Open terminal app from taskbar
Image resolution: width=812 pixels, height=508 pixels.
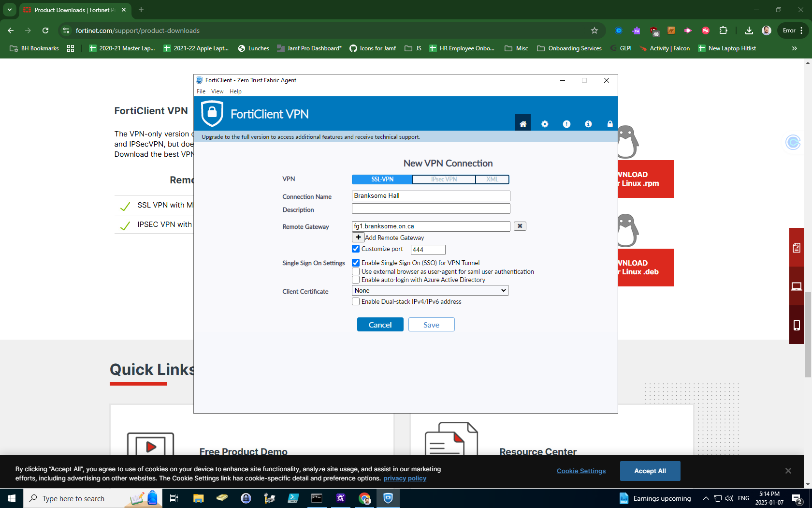click(317, 498)
